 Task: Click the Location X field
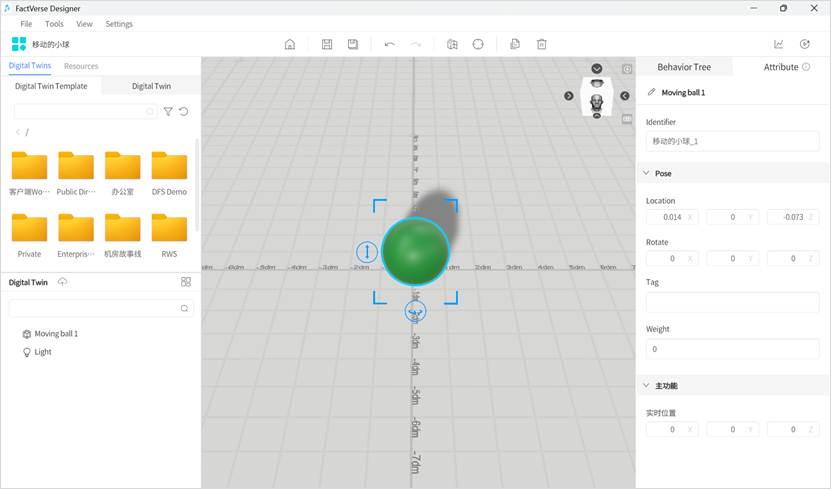point(672,217)
